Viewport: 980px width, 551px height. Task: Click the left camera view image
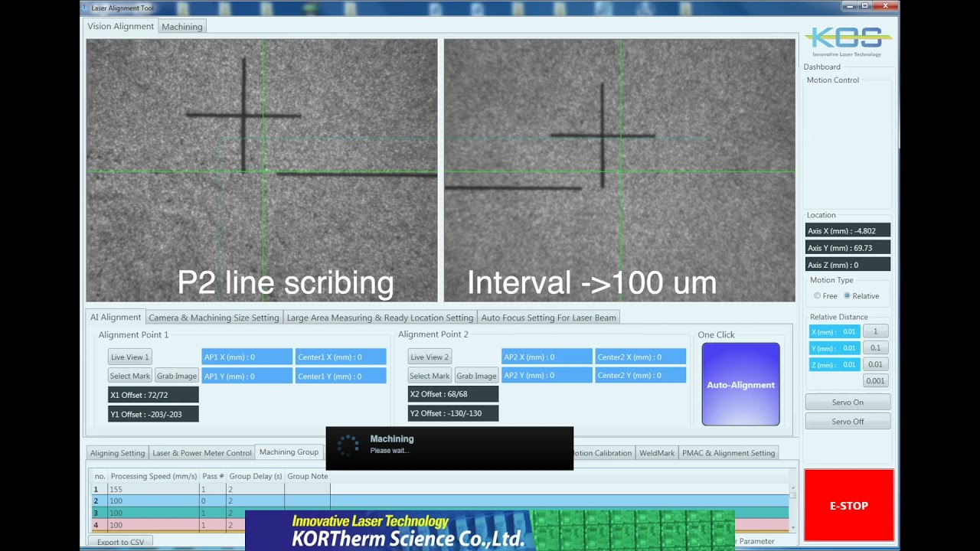tap(262, 170)
